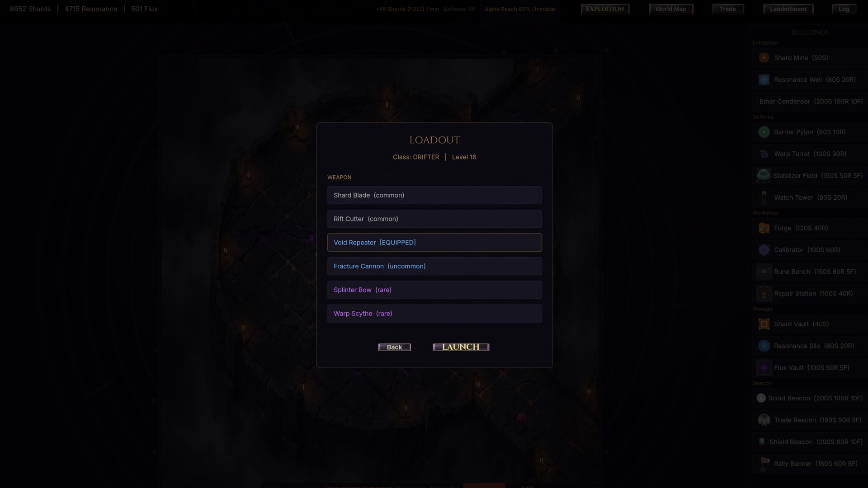Screen dimensions: 868x488
Task: Select Void Repeater equipped weapon row
Action: [434, 243]
